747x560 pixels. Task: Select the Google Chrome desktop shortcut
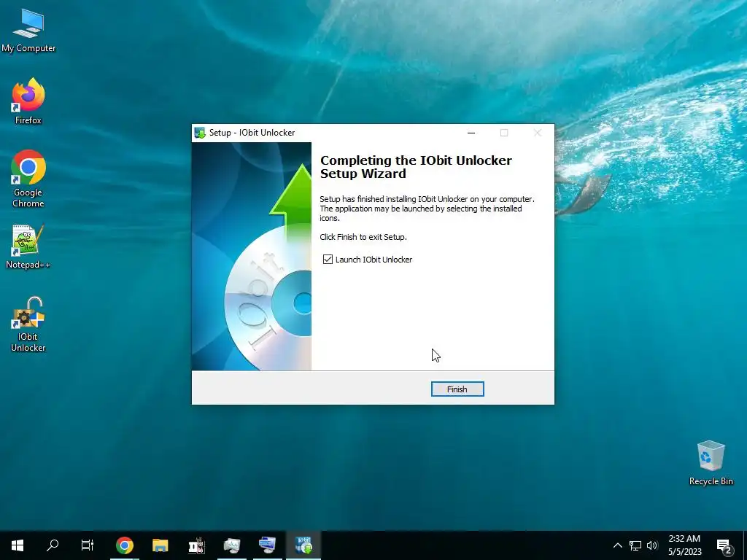click(x=28, y=179)
